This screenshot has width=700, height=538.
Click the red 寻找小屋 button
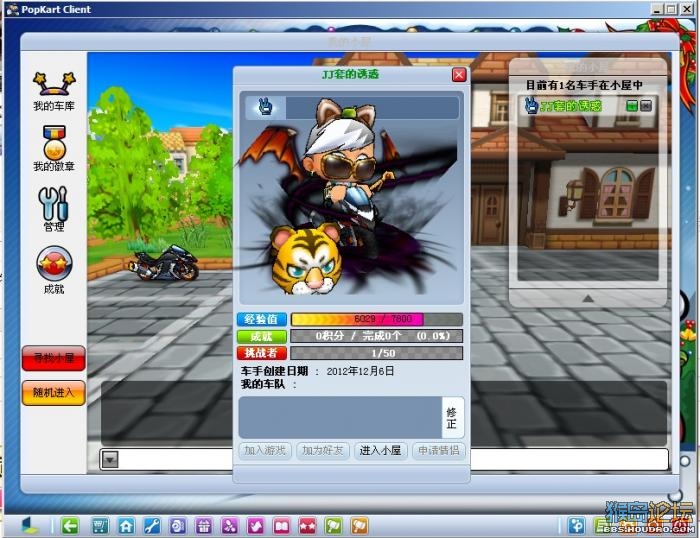tap(54, 358)
